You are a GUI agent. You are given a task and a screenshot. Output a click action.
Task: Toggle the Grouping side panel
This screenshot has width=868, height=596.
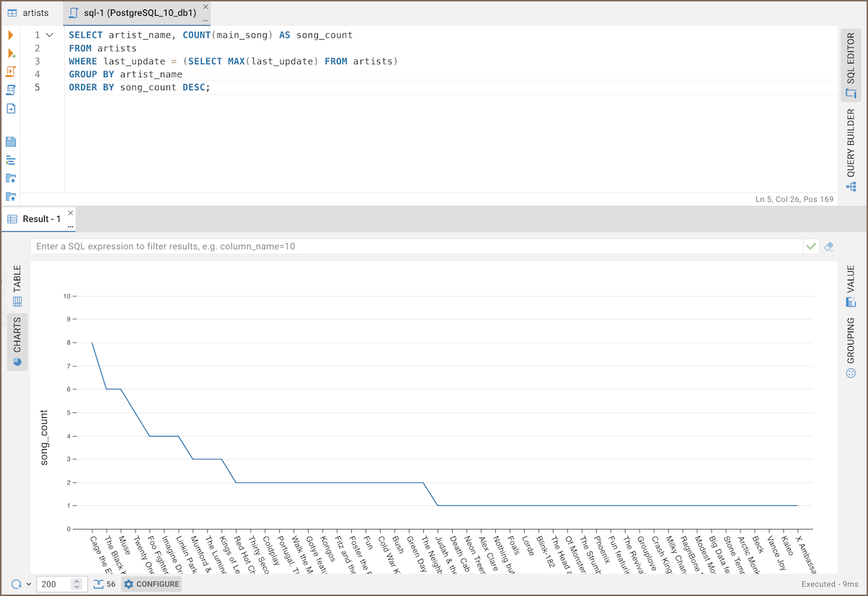pyautogui.click(x=851, y=347)
